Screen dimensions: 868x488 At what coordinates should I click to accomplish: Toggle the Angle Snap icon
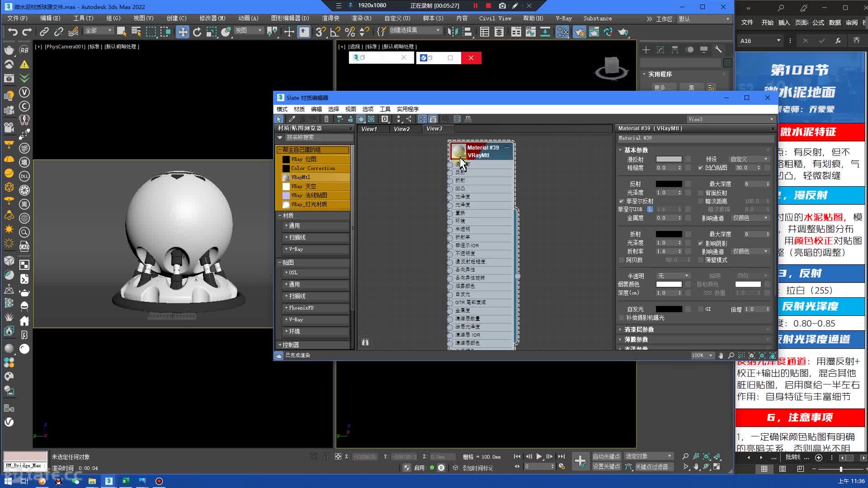pos(335,32)
